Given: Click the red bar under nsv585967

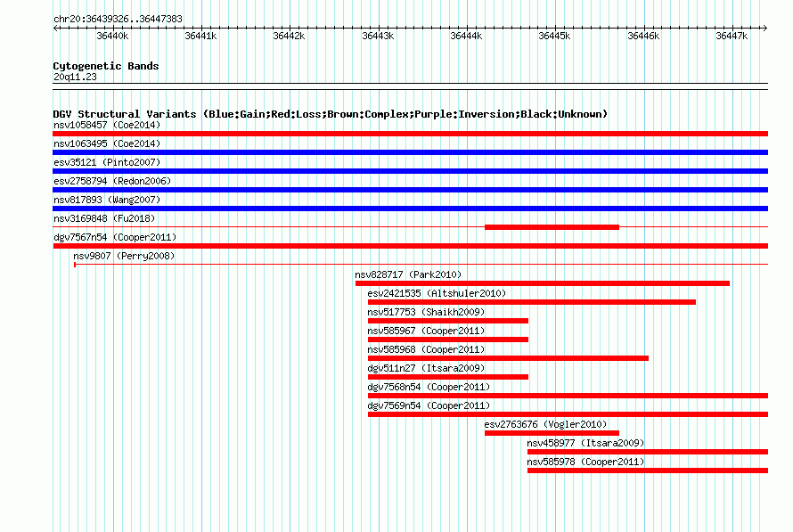Looking at the screenshot, I should coord(448,340).
